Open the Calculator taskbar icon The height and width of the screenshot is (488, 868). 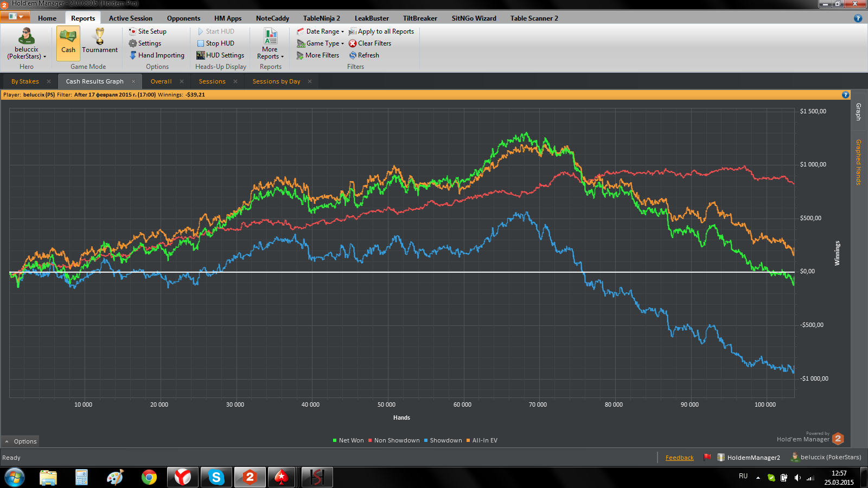click(x=81, y=477)
